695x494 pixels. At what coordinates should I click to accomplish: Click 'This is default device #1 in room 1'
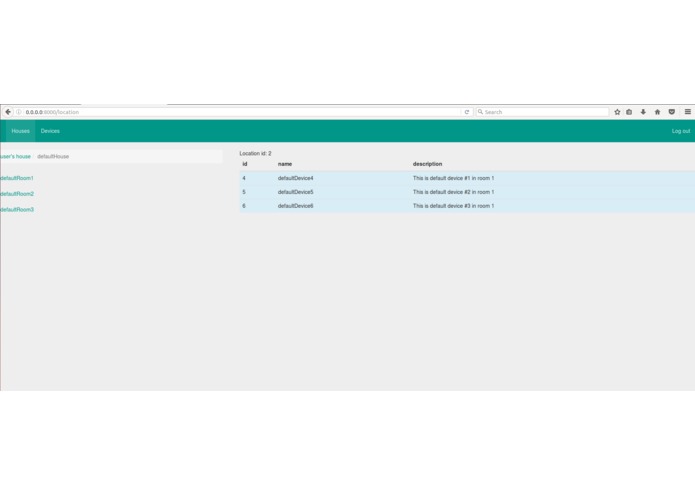click(453, 178)
